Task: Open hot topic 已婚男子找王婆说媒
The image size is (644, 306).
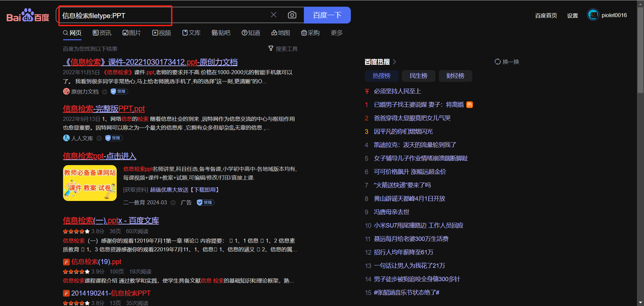Action: pos(419,105)
